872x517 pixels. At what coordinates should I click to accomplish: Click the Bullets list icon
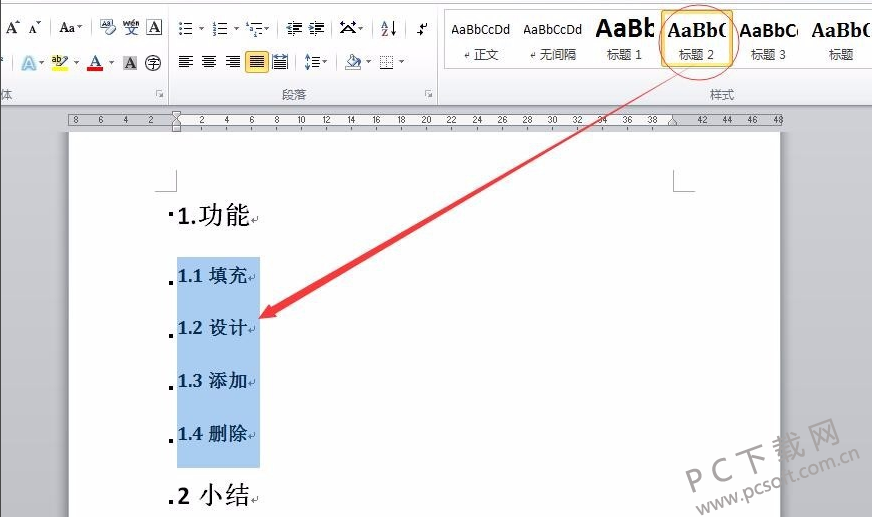pyautogui.click(x=186, y=28)
